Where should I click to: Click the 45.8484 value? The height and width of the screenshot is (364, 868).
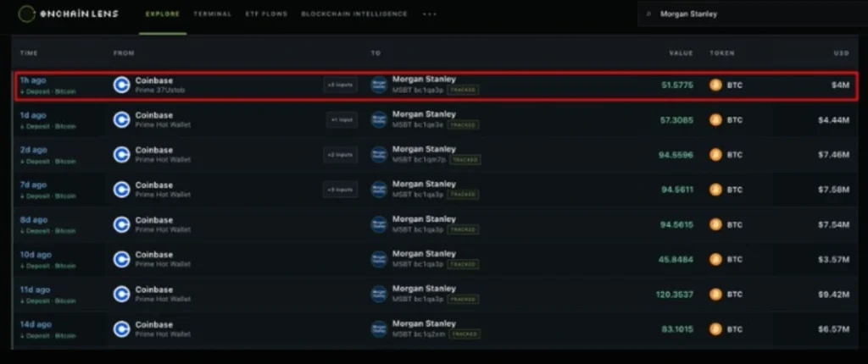tap(676, 259)
